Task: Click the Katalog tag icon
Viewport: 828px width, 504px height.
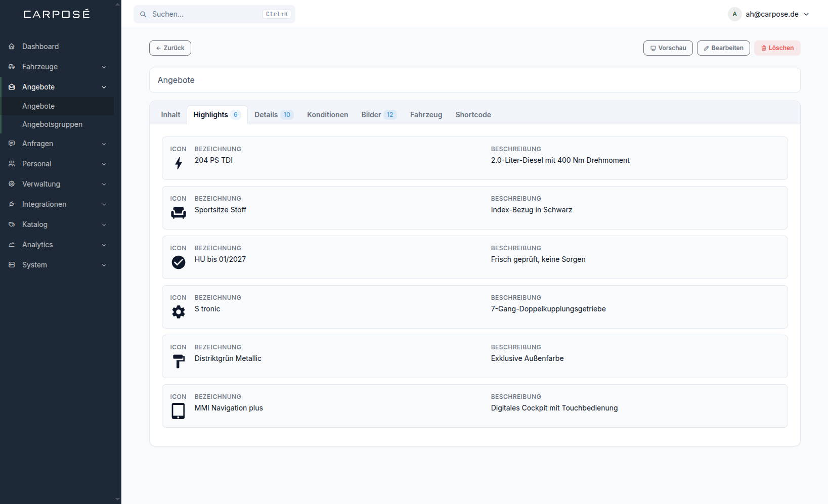Action: 12,224
